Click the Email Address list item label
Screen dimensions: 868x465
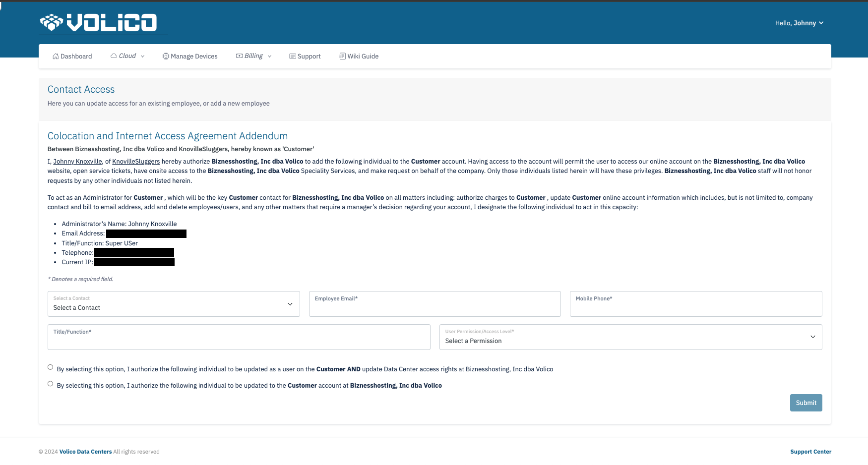click(83, 233)
